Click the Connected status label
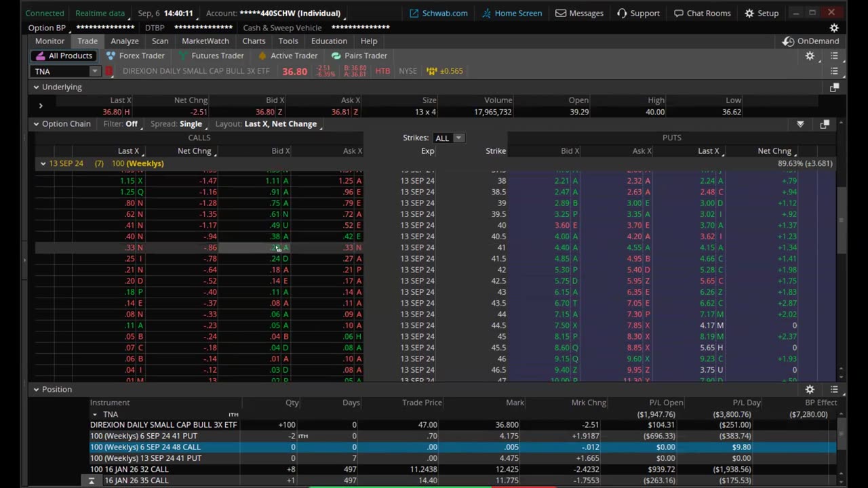 [x=45, y=13]
